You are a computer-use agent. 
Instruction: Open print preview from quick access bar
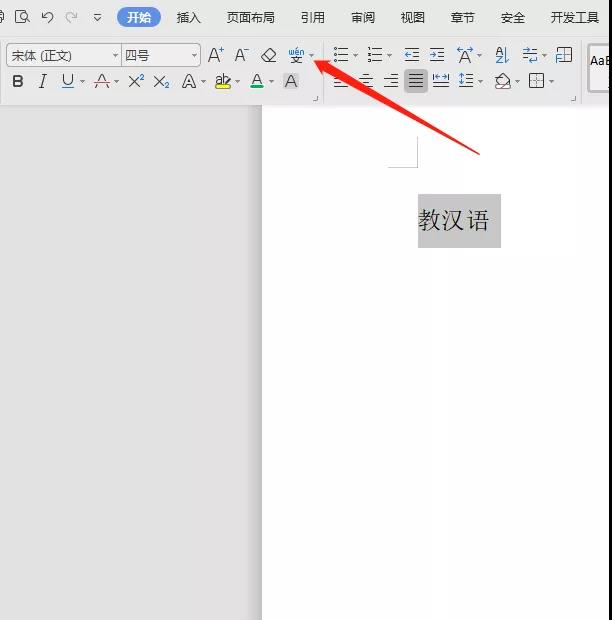(x=22, y=17)
